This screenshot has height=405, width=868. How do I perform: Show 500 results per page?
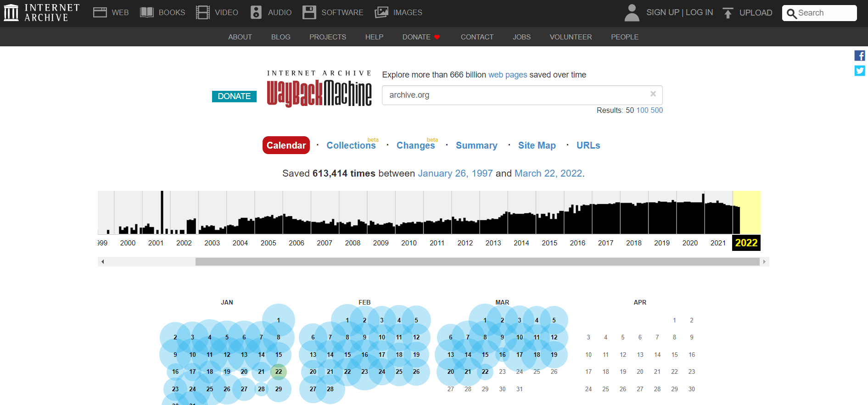[657, 110]
